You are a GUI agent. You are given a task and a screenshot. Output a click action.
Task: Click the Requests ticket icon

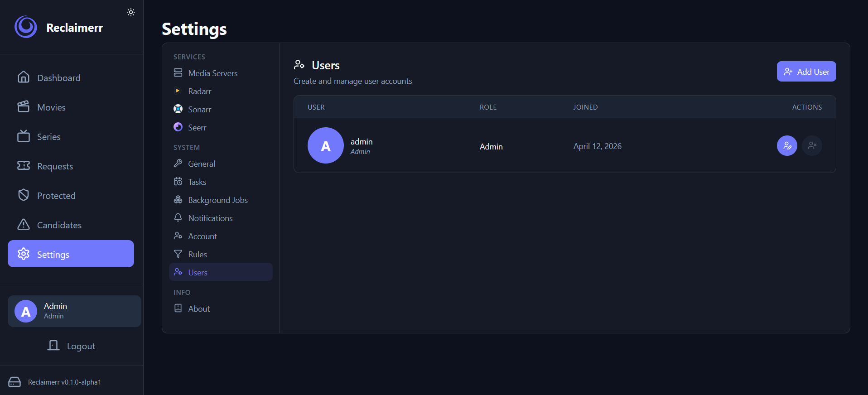point(24,165)
